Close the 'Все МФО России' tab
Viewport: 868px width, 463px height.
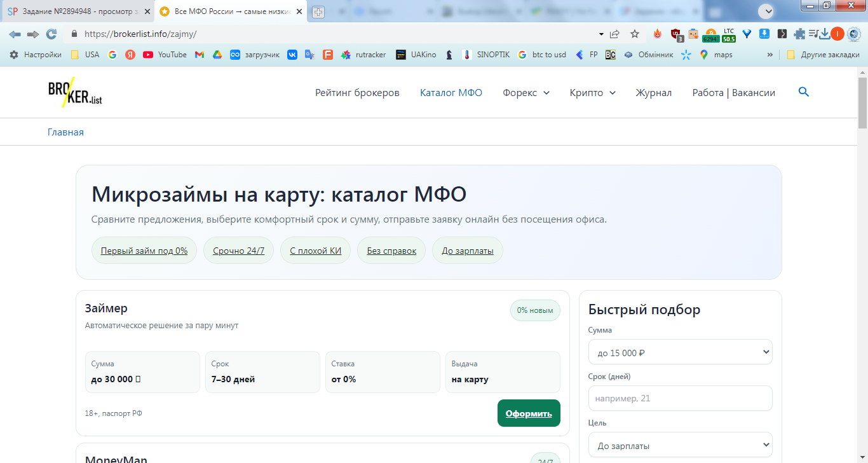[x=299, y=11]
